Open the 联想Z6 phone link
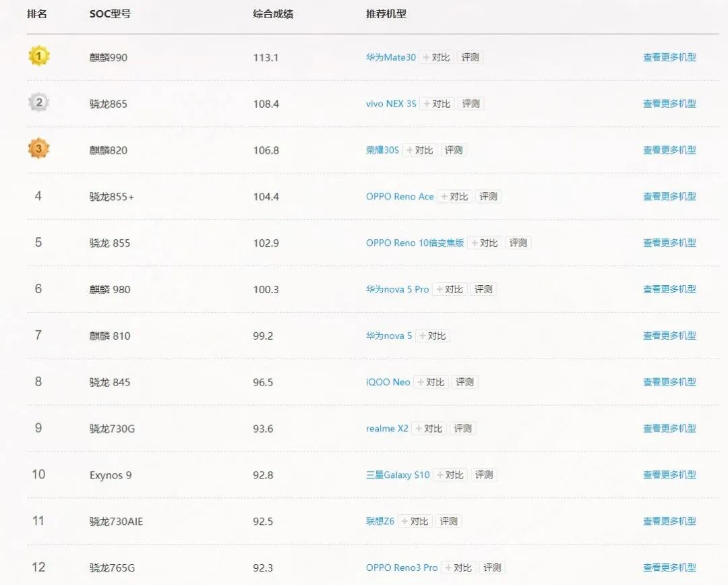This screenshot has width=728, height=585. click(380, 522)
